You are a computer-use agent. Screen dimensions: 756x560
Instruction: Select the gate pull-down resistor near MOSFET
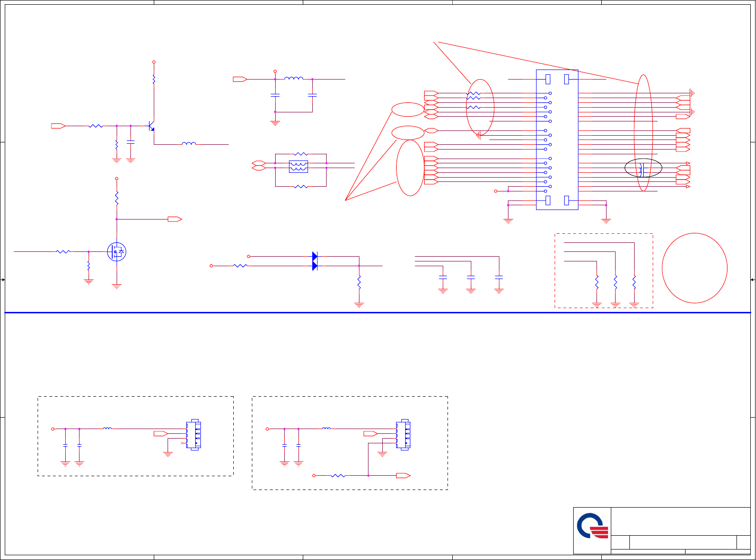(x=89, y=266)
